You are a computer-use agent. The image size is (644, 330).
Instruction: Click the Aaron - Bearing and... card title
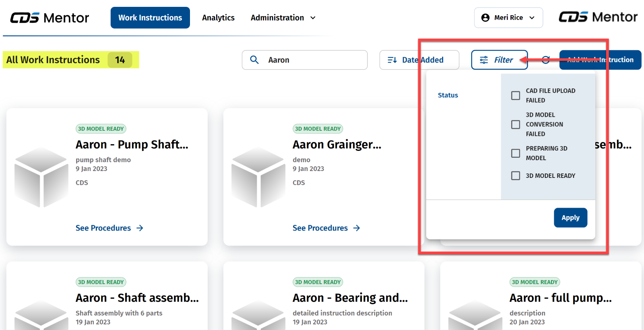point(350,298)
